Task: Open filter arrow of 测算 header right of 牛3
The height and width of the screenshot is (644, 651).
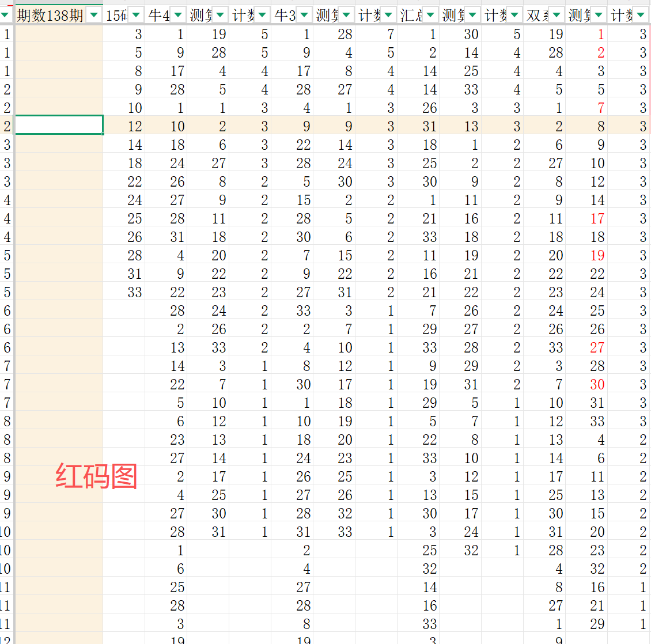Action: [x=346, y=16]
